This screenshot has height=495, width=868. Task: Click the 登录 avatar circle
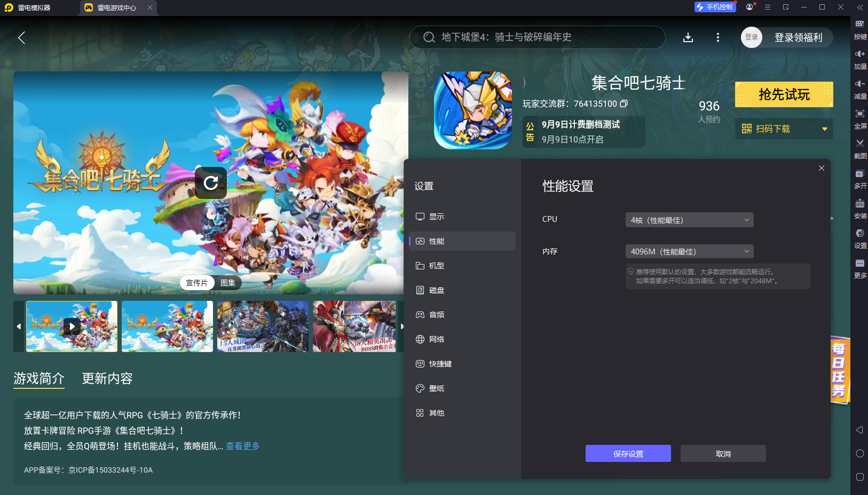(x=752, y=37)
